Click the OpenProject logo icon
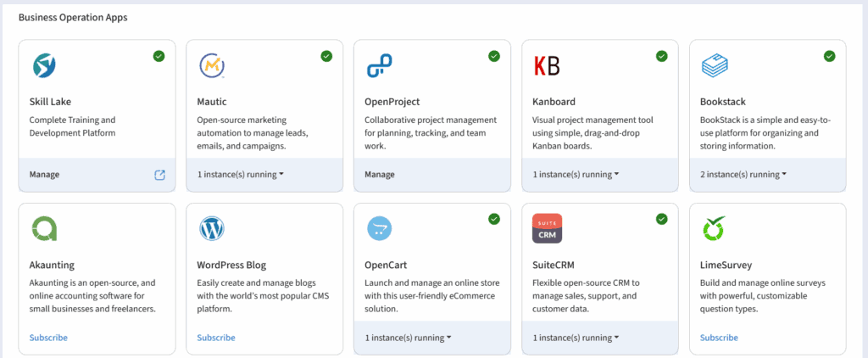The height and width of the screenshot is (358, 868). [x=379, y=66]
